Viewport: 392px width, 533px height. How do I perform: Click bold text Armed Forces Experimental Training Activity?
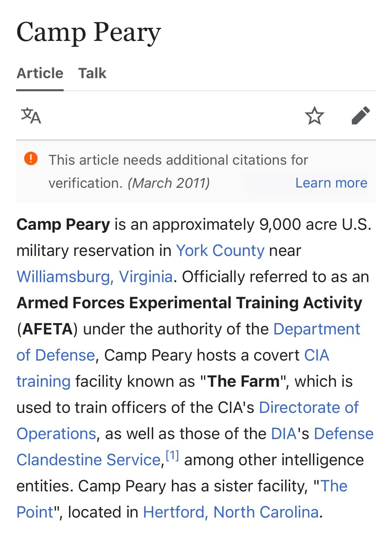click(189, 303)
